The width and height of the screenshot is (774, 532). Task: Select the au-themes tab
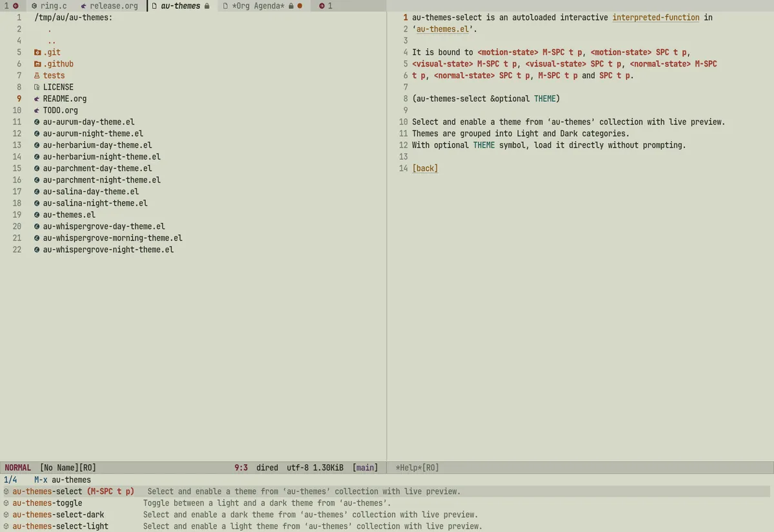tap(181, 6)
